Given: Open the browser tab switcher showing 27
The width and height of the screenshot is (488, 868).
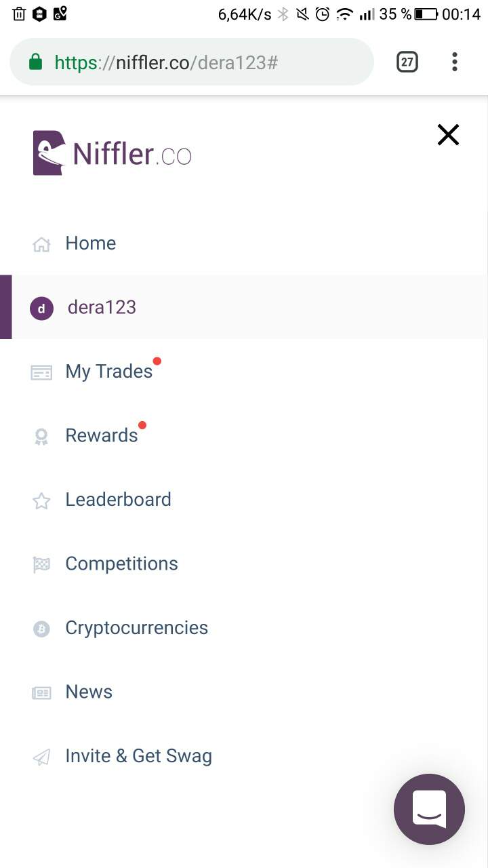Looking at the screenshot, I should click(407, 62).
